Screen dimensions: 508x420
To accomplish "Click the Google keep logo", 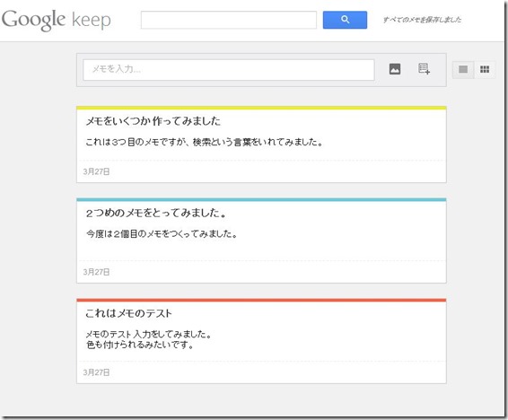I will [56, 20].
